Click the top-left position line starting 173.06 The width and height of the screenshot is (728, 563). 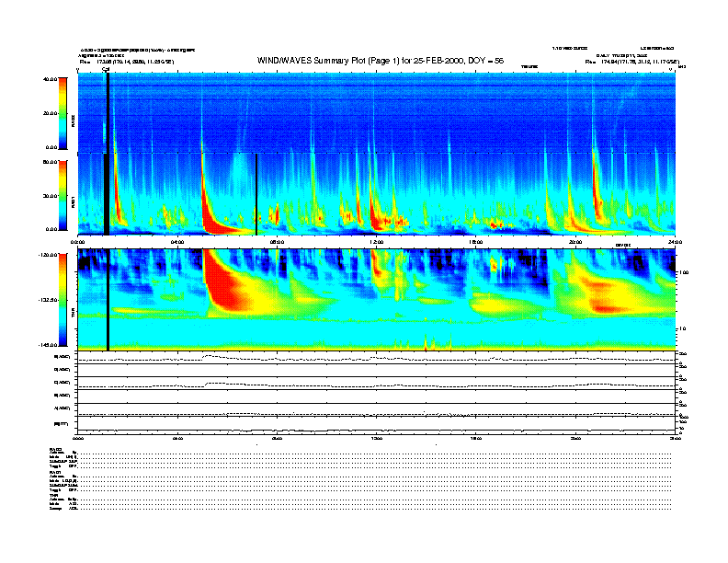point(127,62)
